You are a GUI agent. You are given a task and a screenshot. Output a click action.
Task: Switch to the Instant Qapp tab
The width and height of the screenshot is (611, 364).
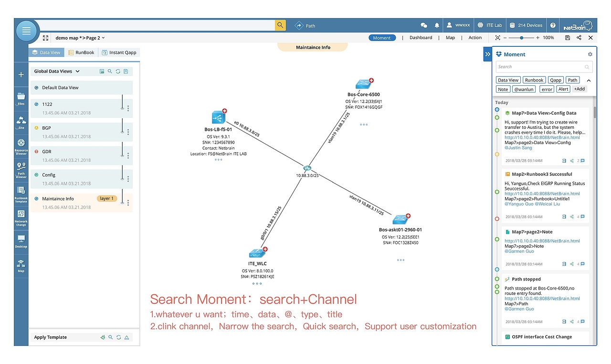(x=119, y=52)
